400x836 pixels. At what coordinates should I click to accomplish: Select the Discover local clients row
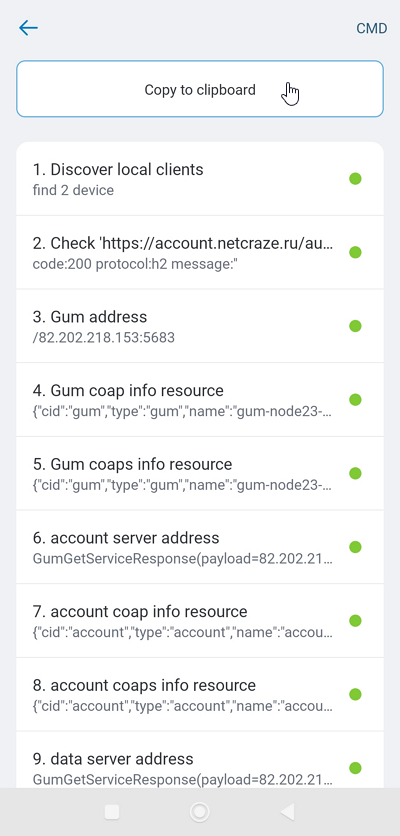coord(200,179)
